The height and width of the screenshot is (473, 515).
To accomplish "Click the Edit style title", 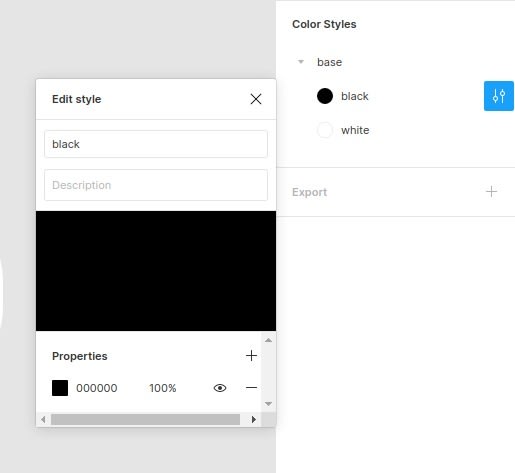I will [x=77, y=99].
